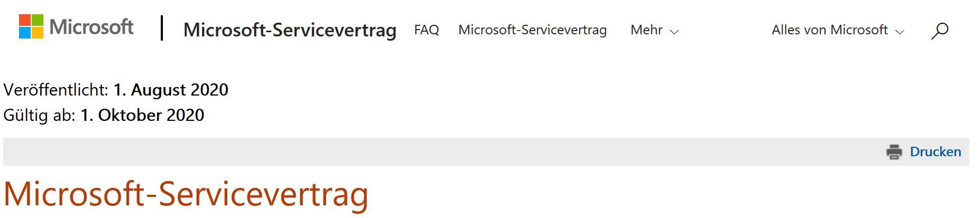980x218 pixels.
Task: Expand the Mehr navigation dropdown
Action: [654, 30]
